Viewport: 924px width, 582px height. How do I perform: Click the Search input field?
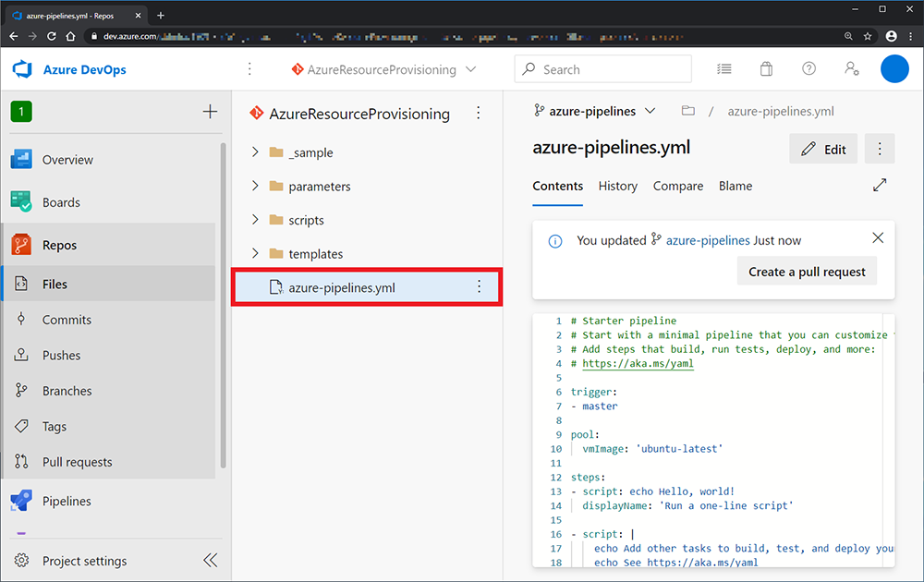[602, 69]
